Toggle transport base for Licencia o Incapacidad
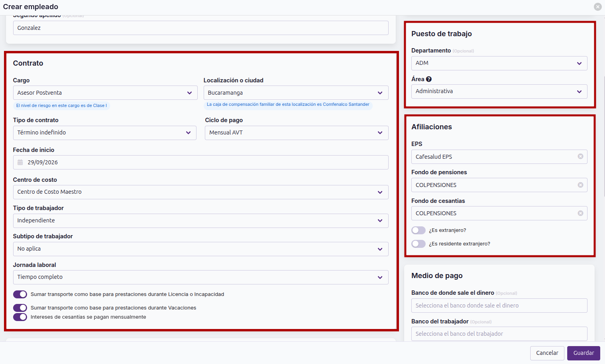The image size is (605, 364). click(x=20, y=294)
